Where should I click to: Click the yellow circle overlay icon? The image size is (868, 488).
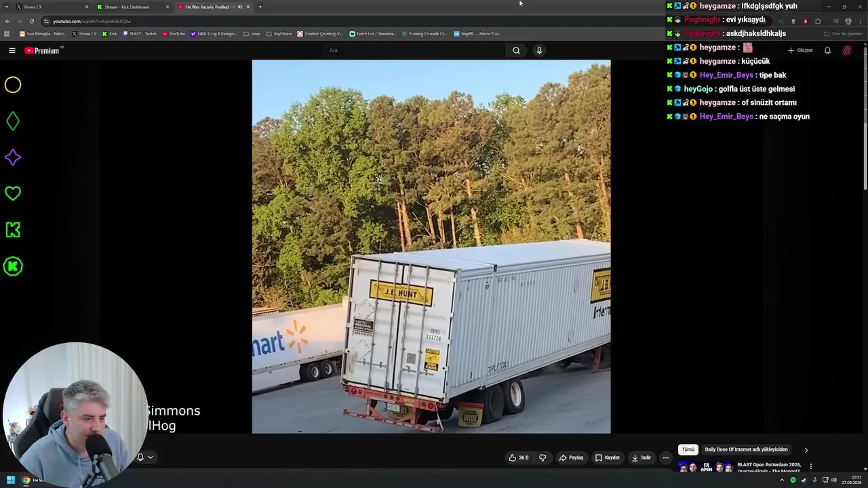tap(13, 85)
